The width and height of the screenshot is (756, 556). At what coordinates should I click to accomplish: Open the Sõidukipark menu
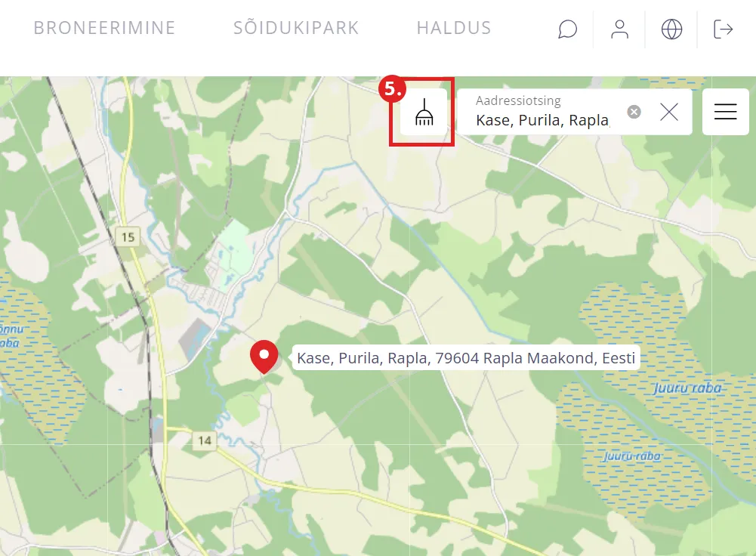[x=296, y=28]
